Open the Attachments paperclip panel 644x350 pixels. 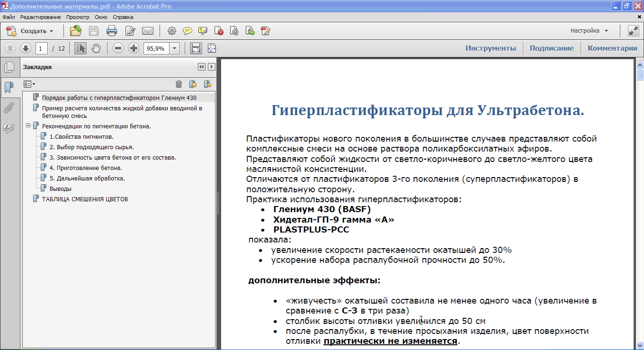pyautogui.click(x=9, y=108)
